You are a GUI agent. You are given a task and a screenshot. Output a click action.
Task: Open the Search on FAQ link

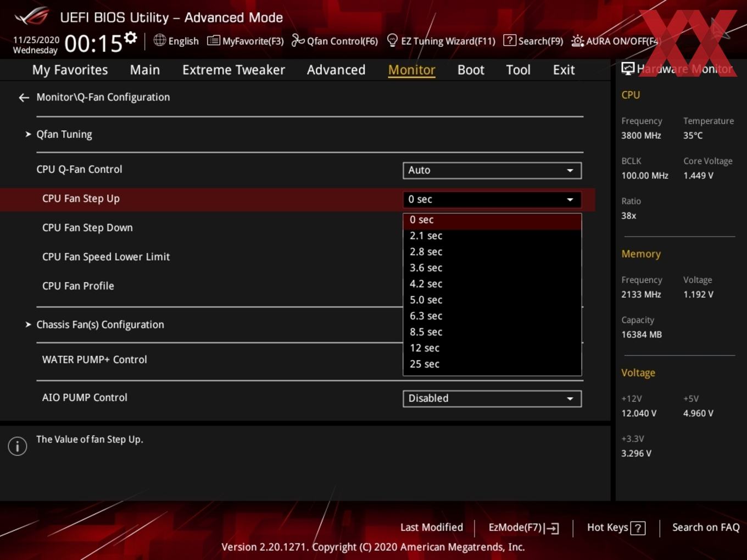706,528
